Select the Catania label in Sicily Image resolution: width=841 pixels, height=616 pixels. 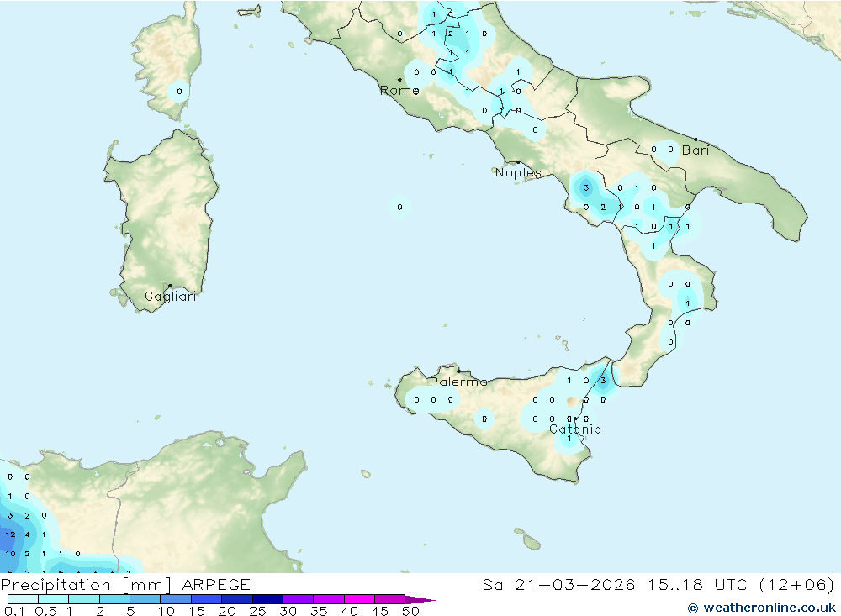coord(575,429)
